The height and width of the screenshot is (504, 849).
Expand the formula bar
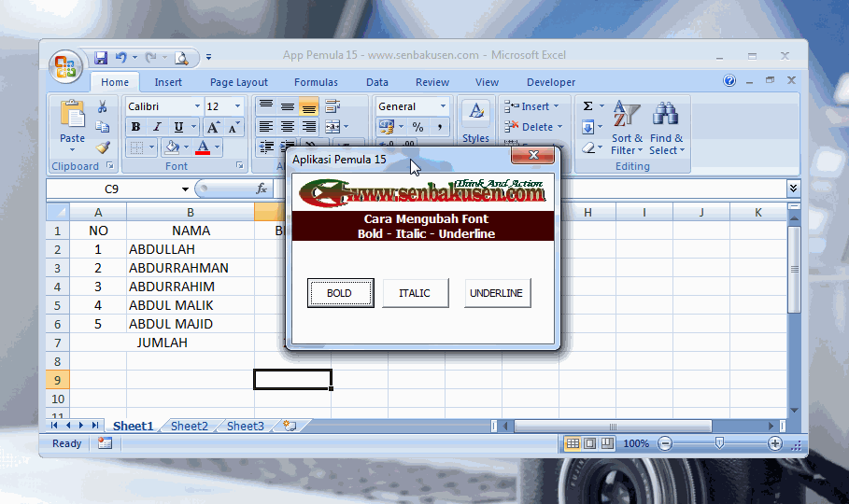[x=793, y=189]
